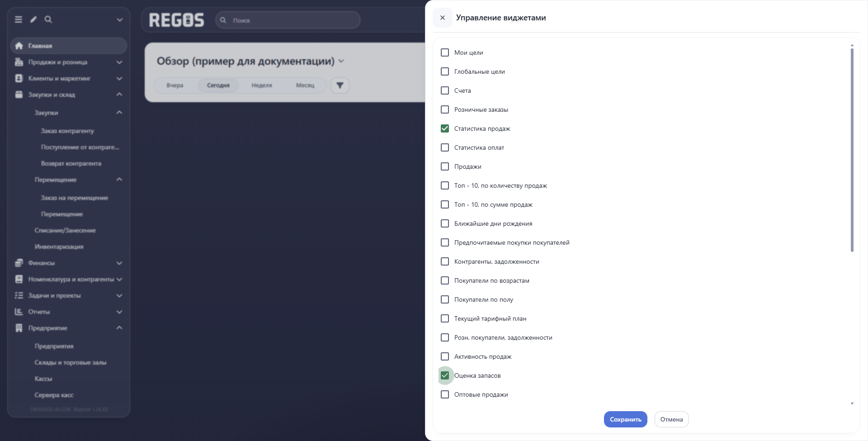Open Заказ контрагенту in the sidebar
868x441 pixels.
(67, 131)
